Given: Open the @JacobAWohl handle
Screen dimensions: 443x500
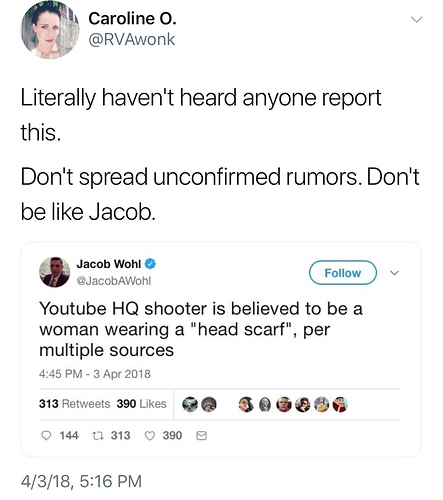Looking at the screenshot, I should click(x=114, y=281).
